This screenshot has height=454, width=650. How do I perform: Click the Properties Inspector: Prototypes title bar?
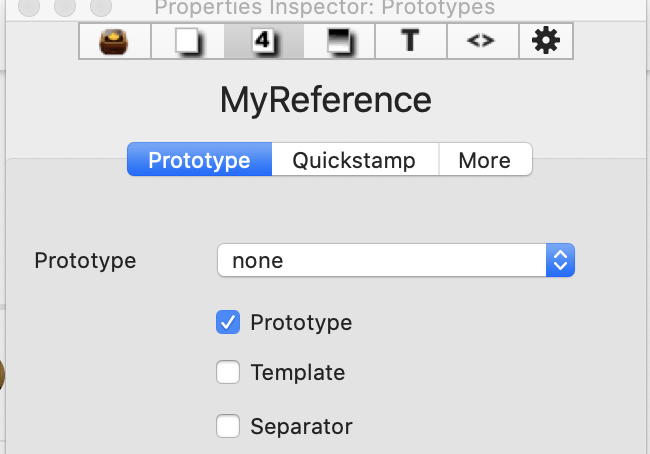[x=325, y=7]
